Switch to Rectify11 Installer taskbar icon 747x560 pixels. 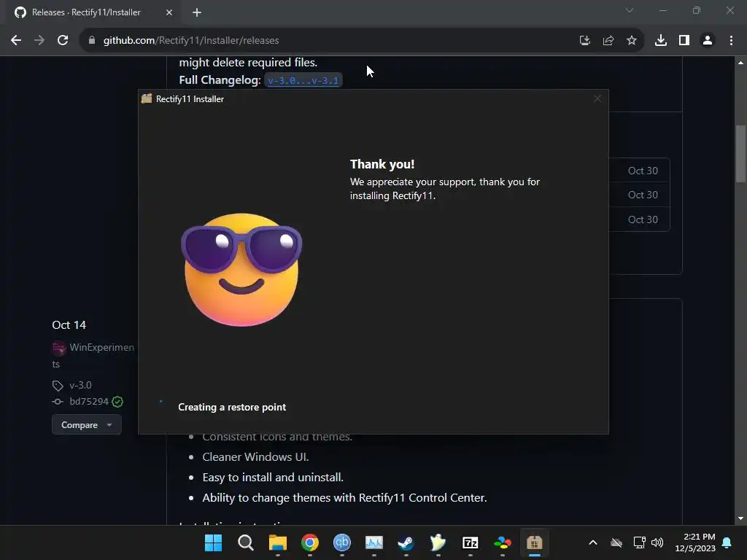coord(534,542)
